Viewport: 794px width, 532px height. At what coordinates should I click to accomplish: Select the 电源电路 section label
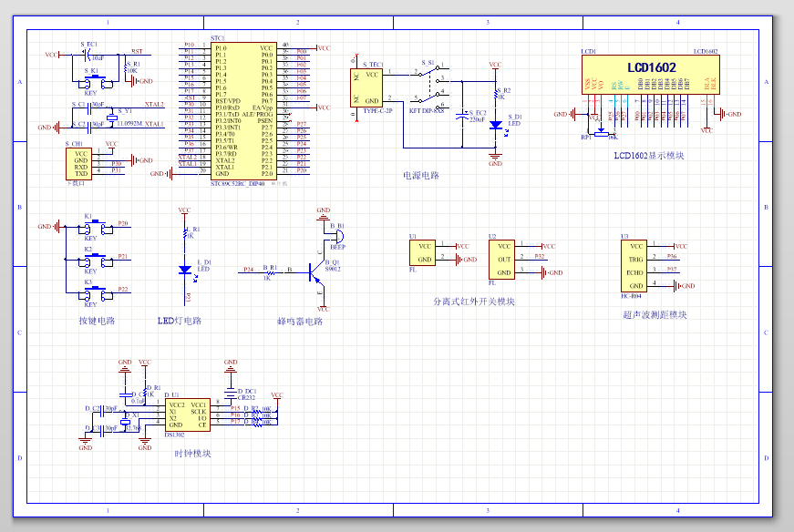point(421,175)
